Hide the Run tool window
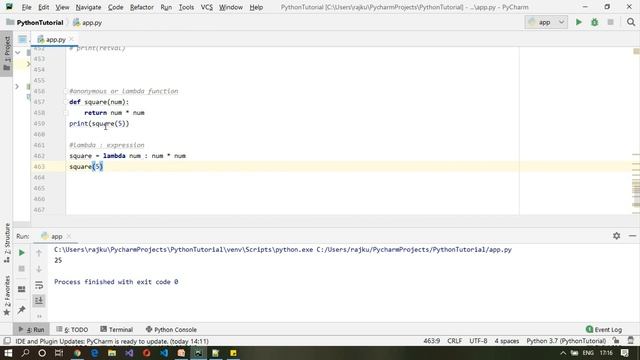 click(632, 236)
